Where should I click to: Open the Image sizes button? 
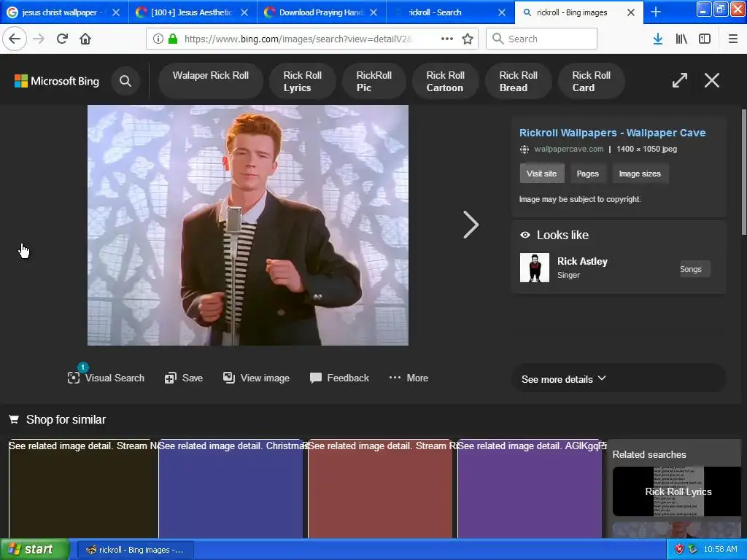coord(639,174)
